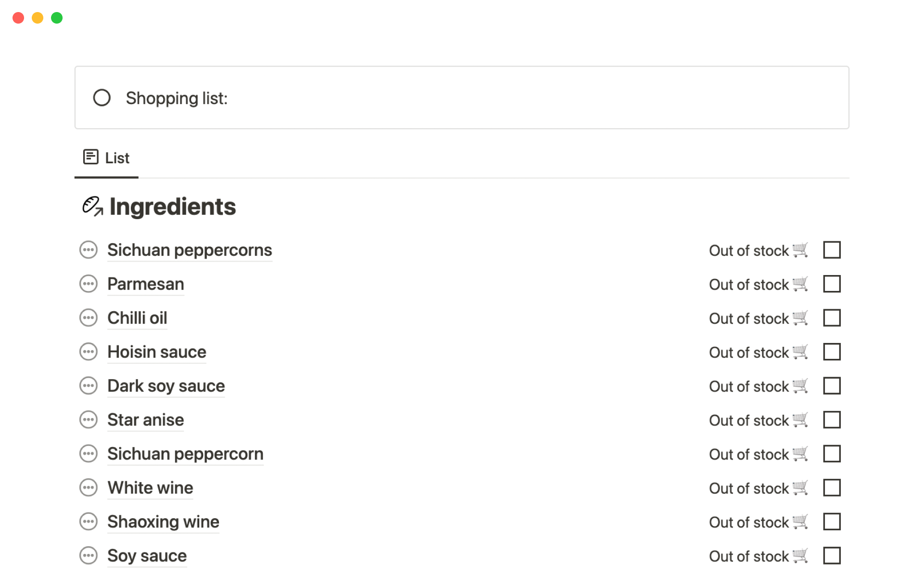Screen dimensions: 924x578
Task: Open Out of stock status for Shaoxing wine
Action: 758,522
